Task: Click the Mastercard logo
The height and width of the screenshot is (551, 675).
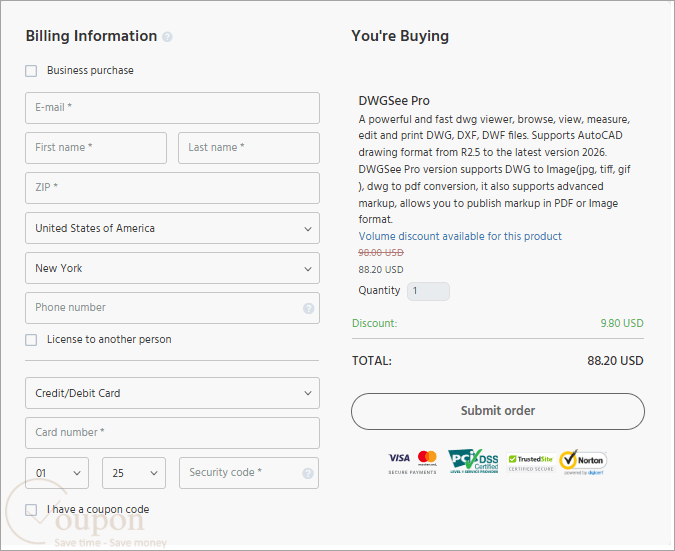Action: tap(427, 458)
